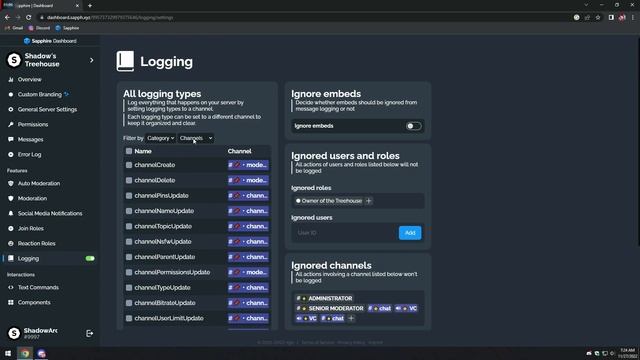Image resolution: width=640 pixels, height=360 pixels.
Task: Open General Server Settings page
Action: (47, 109)
